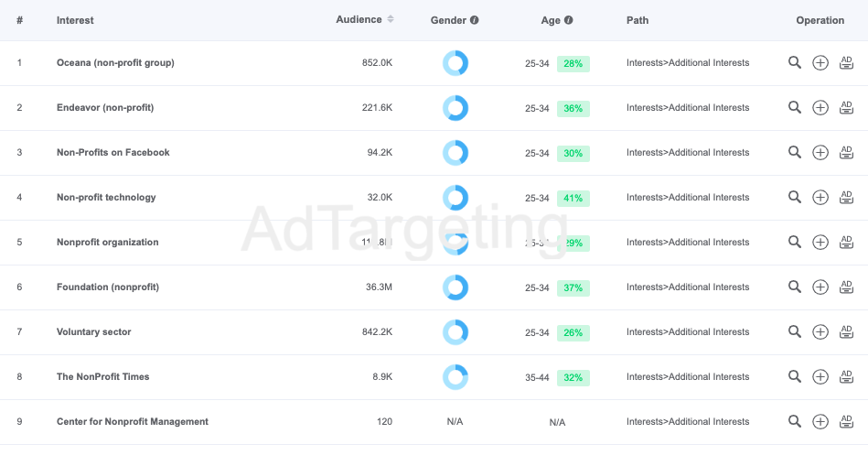
Task: Click Foundation (nonprofit) gender donut chart
Action: coord(455,287)
